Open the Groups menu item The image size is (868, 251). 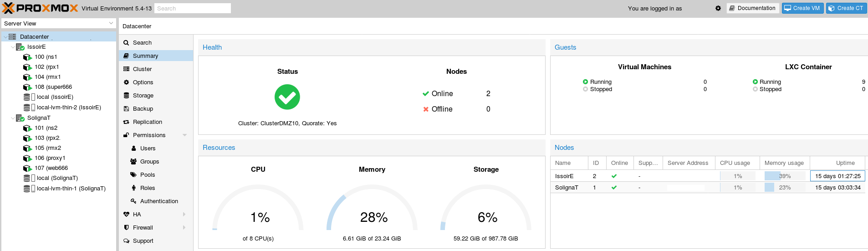point(156,162)
